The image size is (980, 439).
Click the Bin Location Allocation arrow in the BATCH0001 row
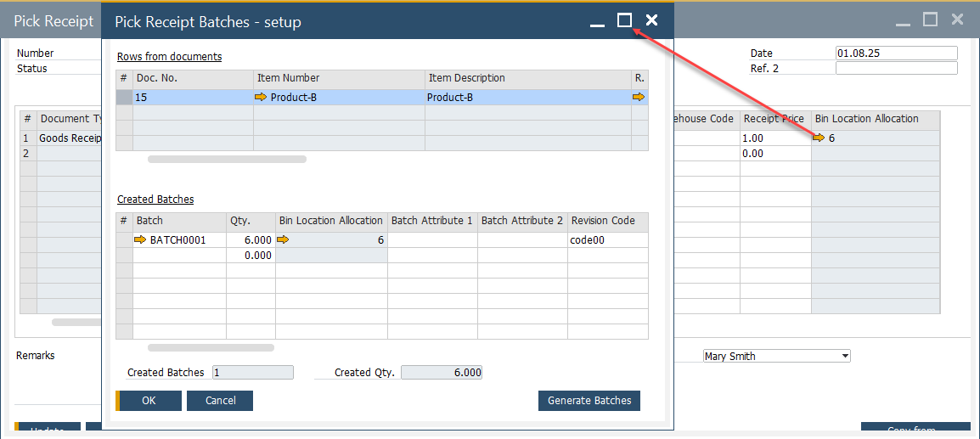pos(283,240)
